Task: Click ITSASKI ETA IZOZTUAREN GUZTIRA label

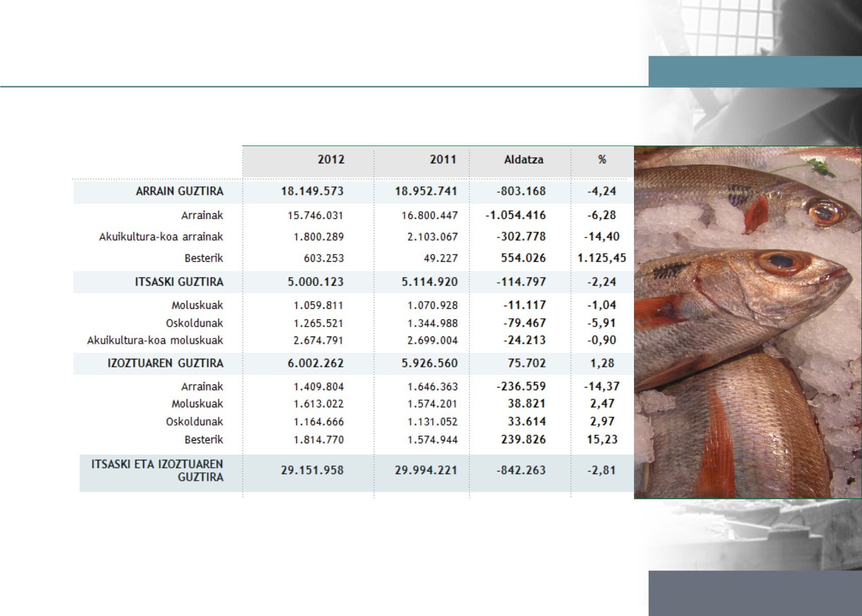Action: click(x=157, y=470)
